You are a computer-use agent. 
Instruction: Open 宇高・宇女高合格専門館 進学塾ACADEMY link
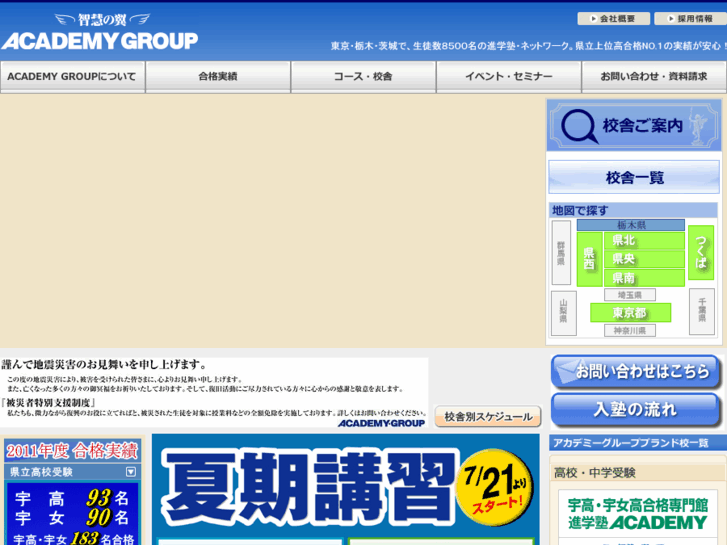638,514
